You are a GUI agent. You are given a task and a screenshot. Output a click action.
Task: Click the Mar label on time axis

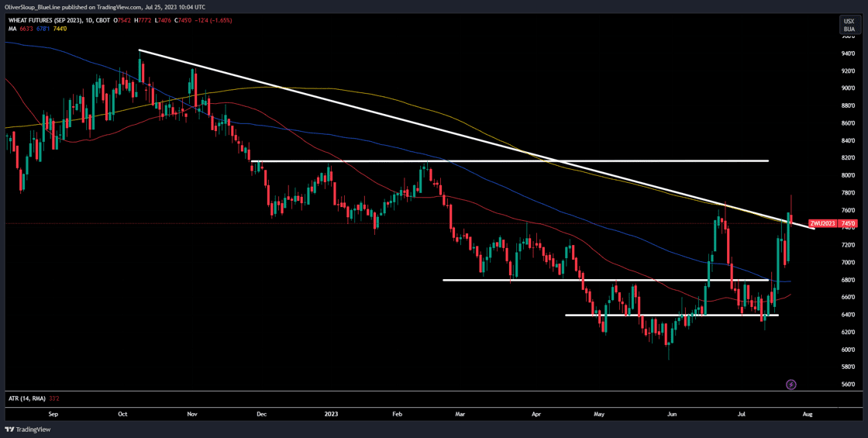tap(459, 414)
